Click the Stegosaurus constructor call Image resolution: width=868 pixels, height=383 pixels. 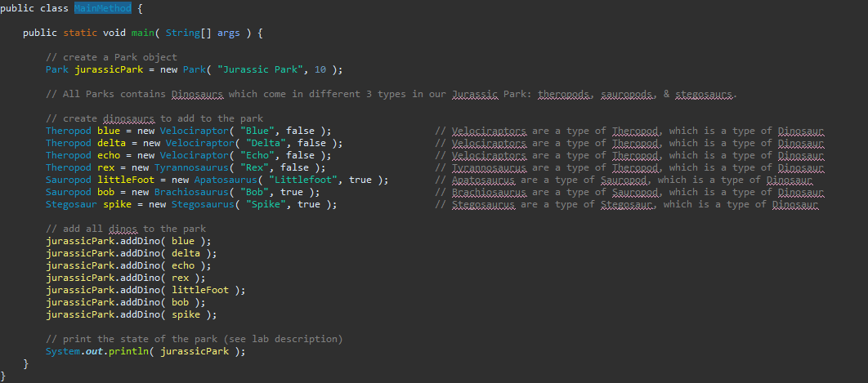203,204
